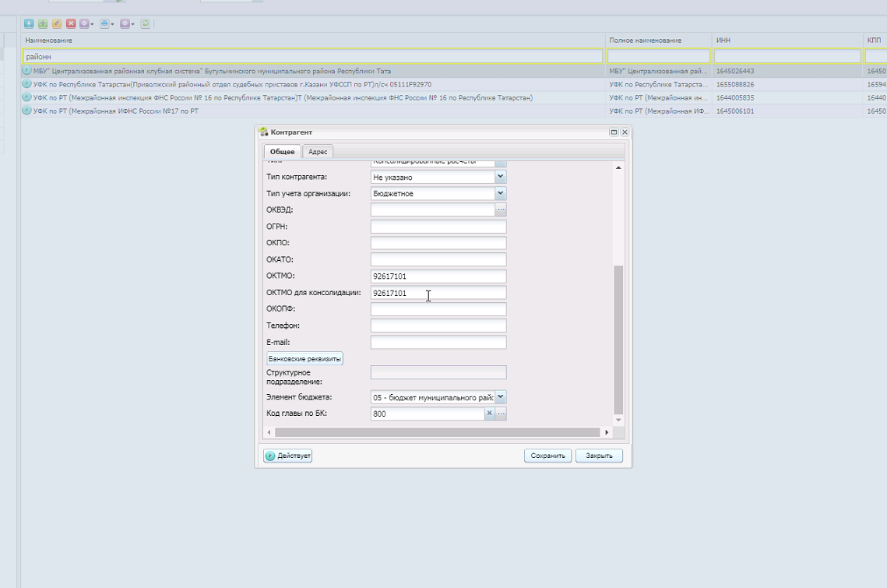Click the dialog vertical scrollbar thumb
887x588 pixels.
tap(618, 340)
